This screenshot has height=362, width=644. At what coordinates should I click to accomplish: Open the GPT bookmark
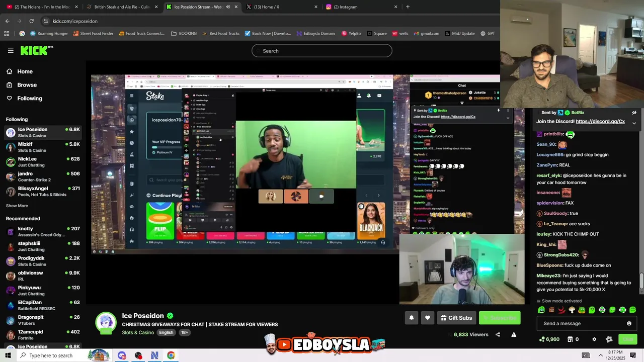(488, 34)
